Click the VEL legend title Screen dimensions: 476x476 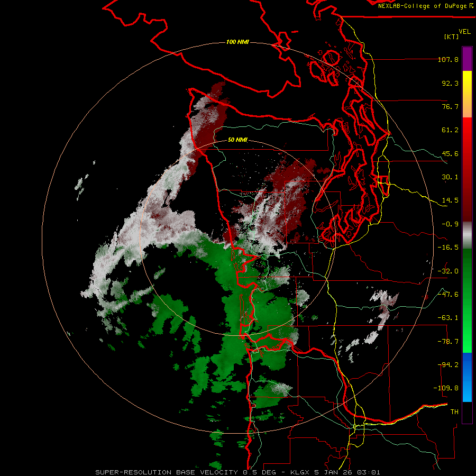[464, 32]
